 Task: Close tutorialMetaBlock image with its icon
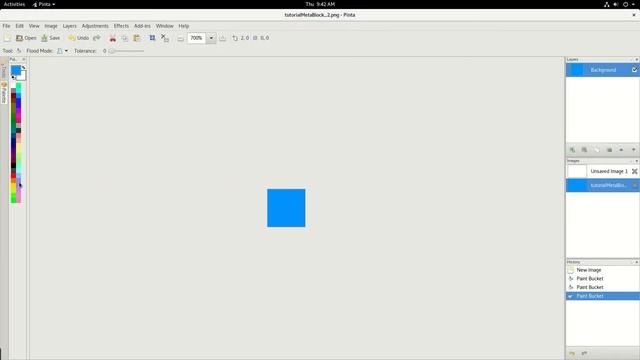[x=635, y=185]
